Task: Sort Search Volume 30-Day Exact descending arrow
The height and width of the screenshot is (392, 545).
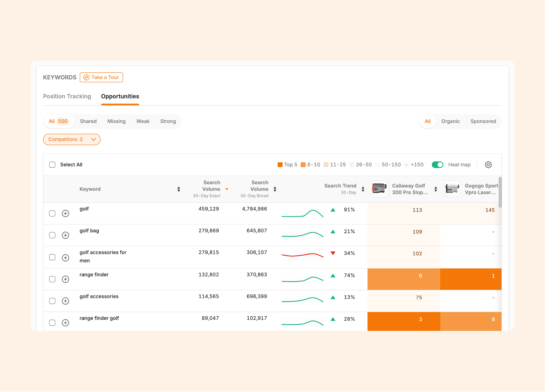Action: pos(227,189)
